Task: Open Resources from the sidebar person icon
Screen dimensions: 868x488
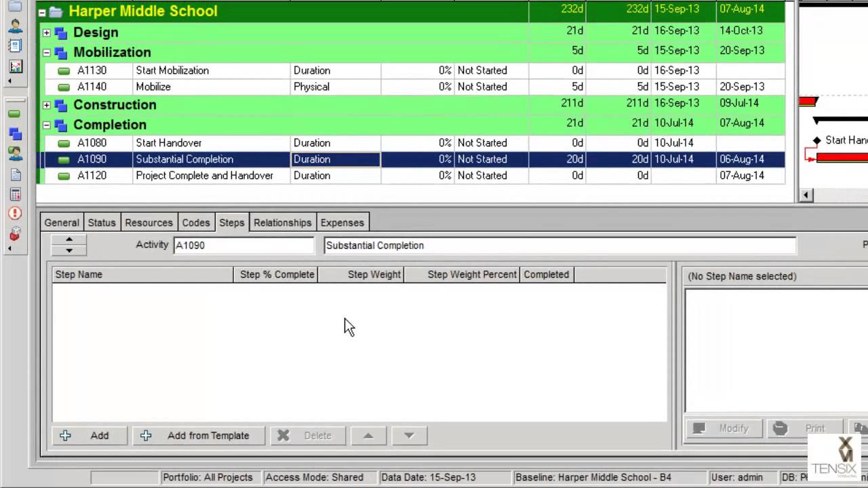Action: point(14,27)
